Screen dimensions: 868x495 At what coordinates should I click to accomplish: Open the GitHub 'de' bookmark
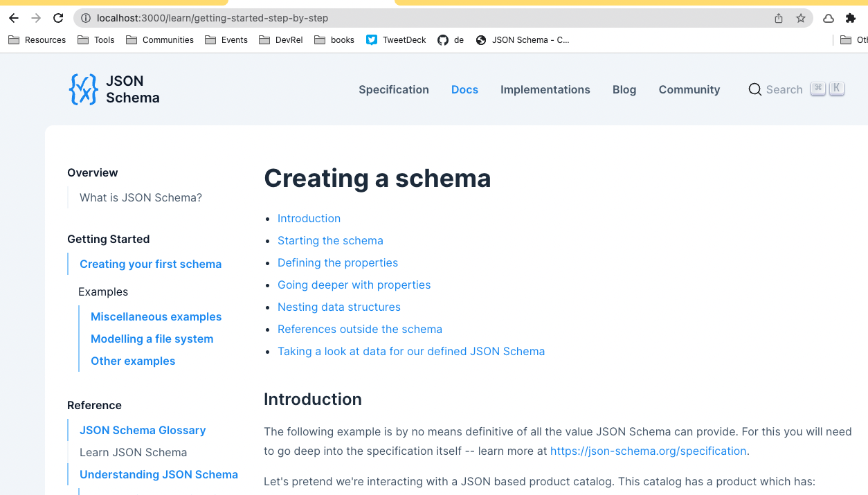[x=451, y=39]
